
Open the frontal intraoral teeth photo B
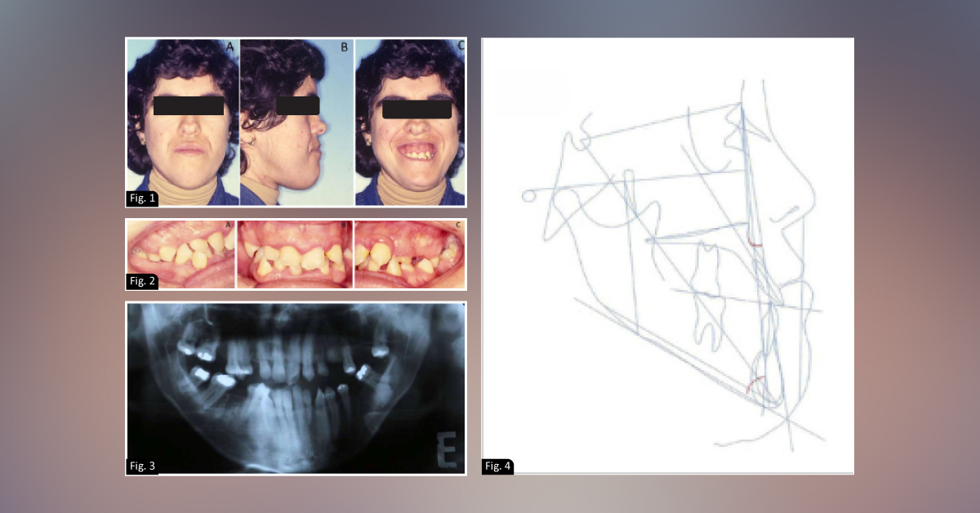tap(295, 254)
